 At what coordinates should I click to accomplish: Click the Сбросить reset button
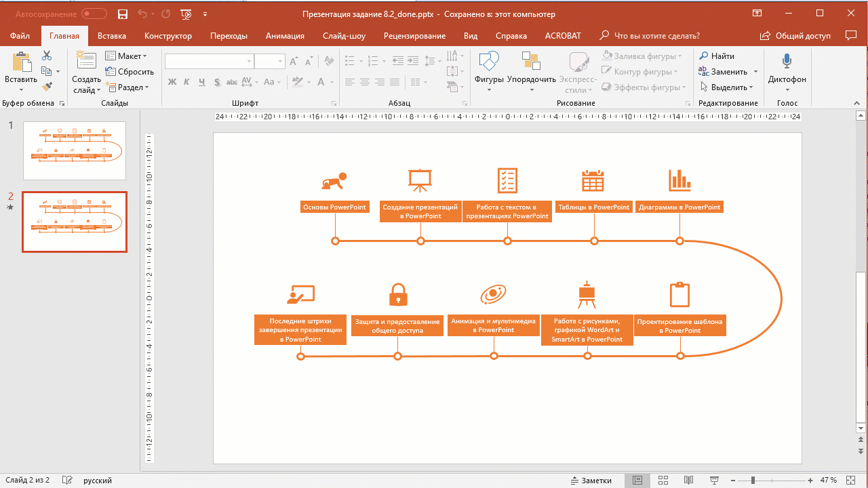tap(130, 72)
